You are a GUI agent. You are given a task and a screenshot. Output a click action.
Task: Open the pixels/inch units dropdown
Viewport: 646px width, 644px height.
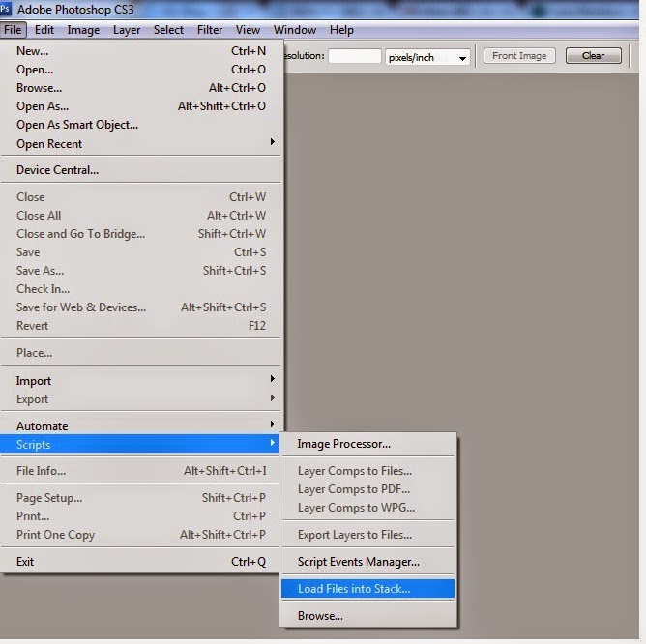click(427, 57)
